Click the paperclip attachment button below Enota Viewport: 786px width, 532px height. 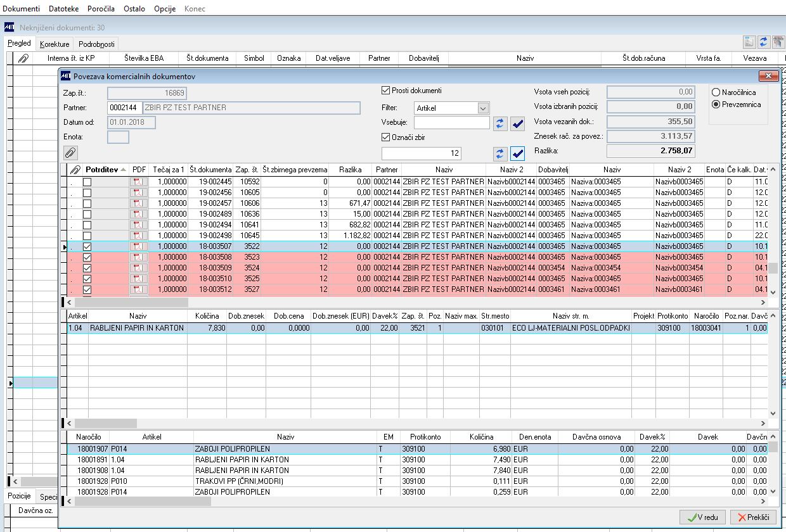(71, 153)
